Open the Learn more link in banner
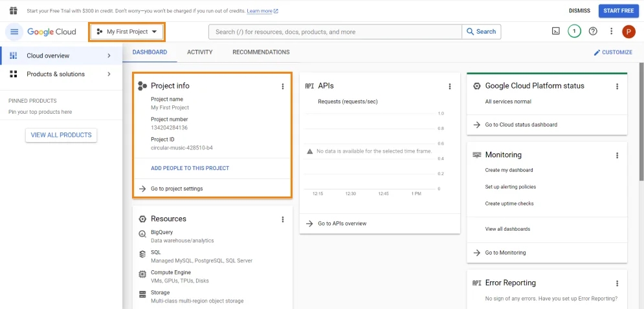The width and height of the screenshot is (644, 309). point(262,11)
